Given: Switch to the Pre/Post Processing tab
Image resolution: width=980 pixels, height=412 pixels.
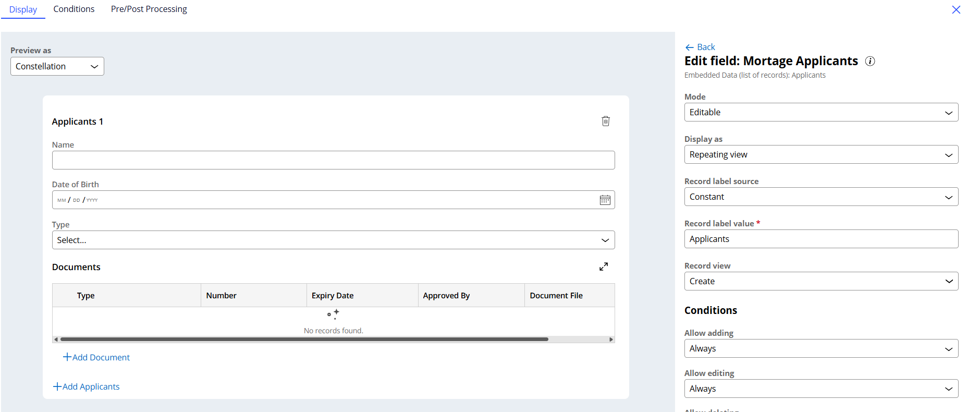Looking at the screenshot, I should (x=149, y=9).
